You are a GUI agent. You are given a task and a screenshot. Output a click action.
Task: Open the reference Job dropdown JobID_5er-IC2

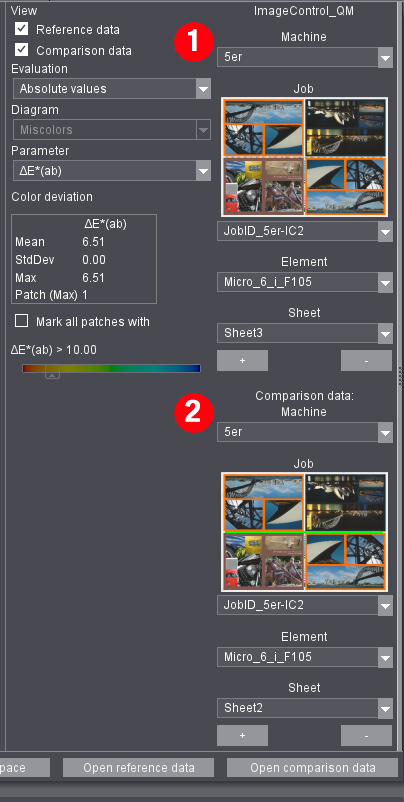pos(305,231)
